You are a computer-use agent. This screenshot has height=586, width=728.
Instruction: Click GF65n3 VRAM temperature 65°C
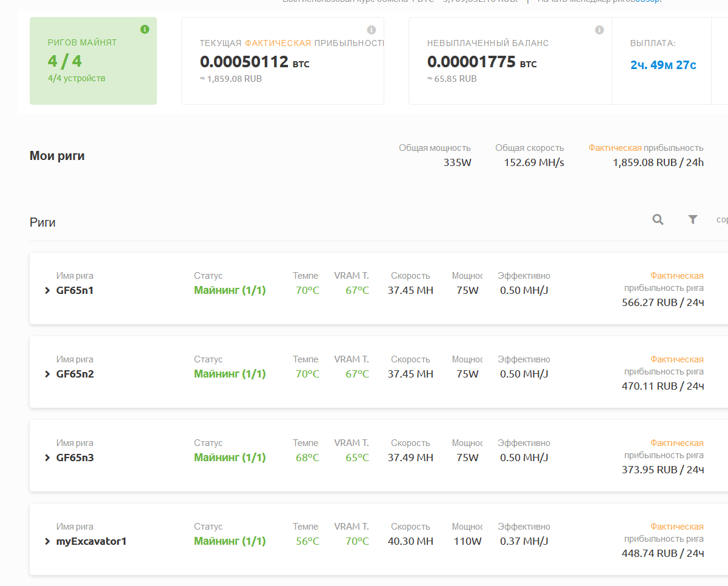[x=357, y=458]
